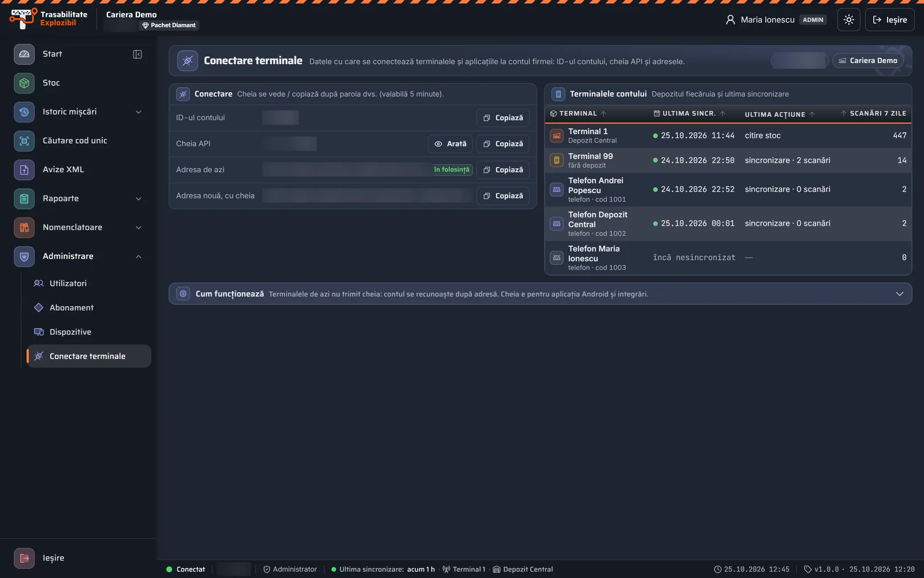This screenshot has height=578, width=924.
Task: Toggle the light/dark theme button
Action: (849, 20)
